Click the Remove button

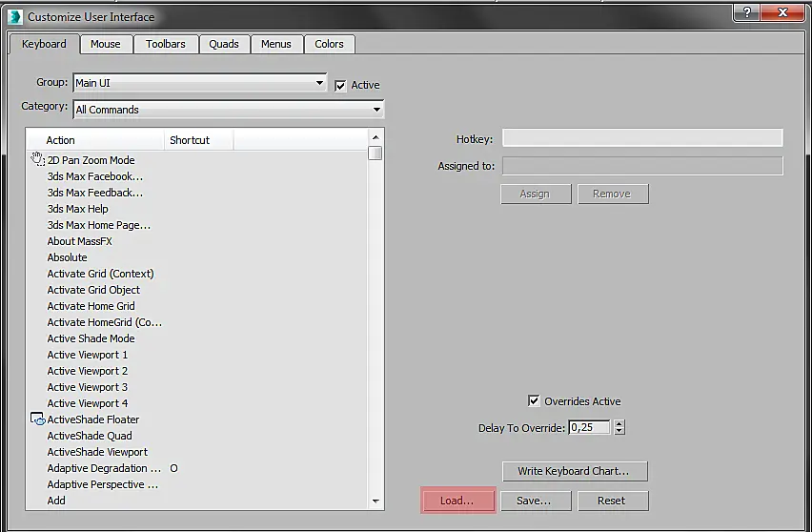[613, 194]
